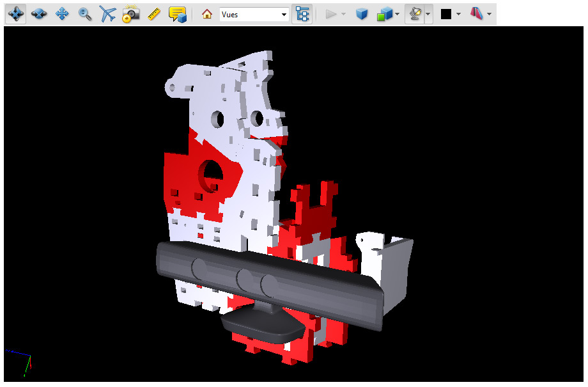588x387 pixels.
Task: Open Camera properties
Action: [x=131, y=14]
